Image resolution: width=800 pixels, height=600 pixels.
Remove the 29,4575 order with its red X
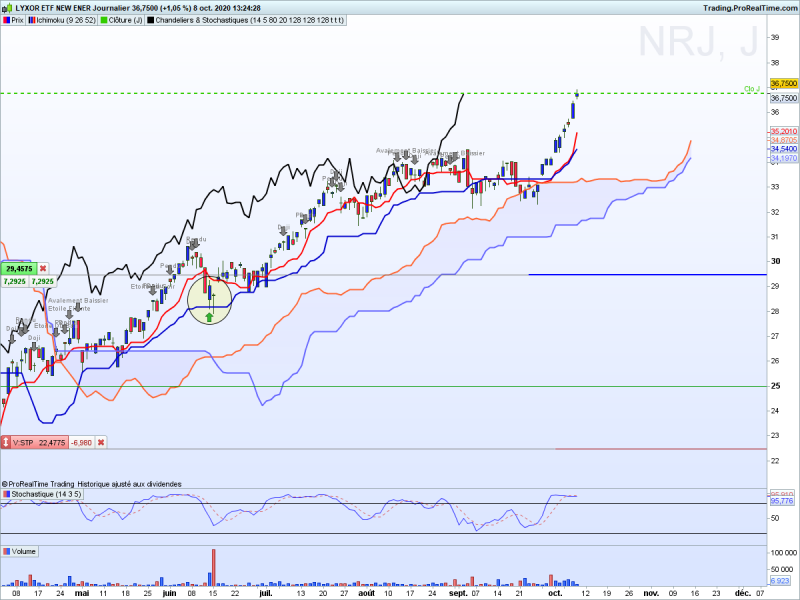click(43, 268)
